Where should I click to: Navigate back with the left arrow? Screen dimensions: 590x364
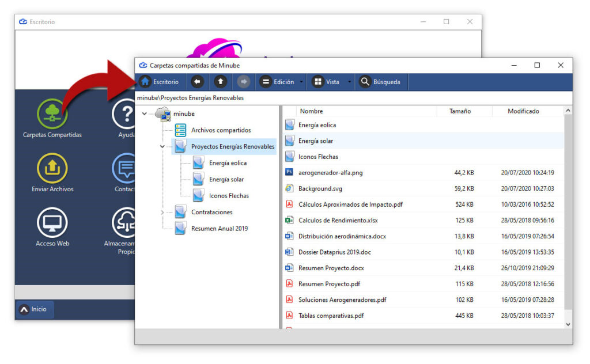coord(197,82)
